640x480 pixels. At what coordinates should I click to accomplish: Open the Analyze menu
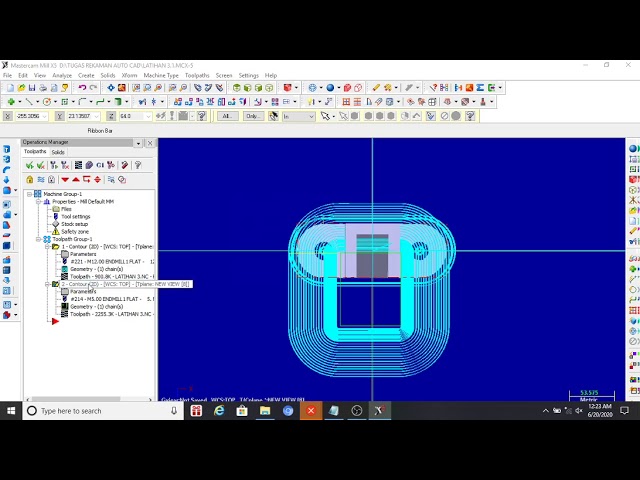pyautogui.click(x=62, y=76)
